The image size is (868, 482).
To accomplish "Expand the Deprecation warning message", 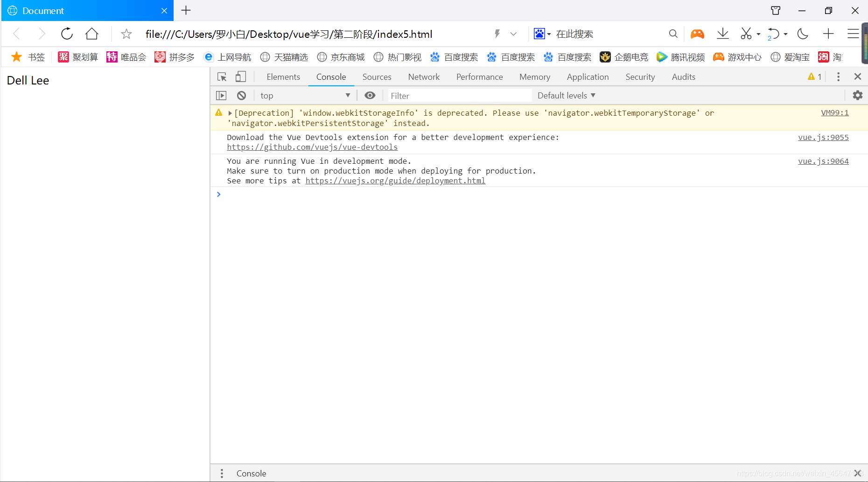I will pos(230,113).
